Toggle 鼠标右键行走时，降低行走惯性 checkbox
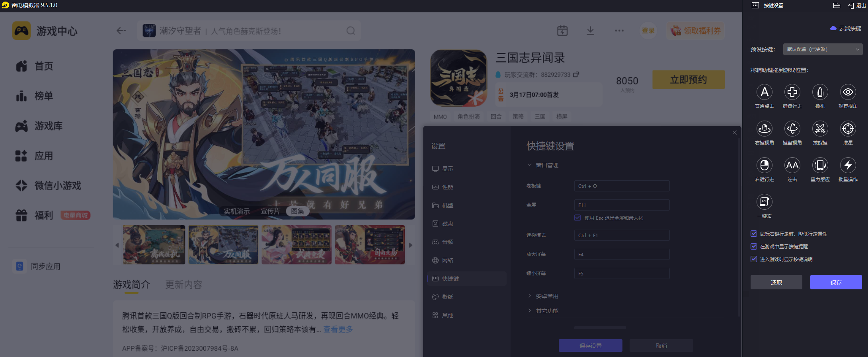868x357 pixels. (x=754, y=234)
